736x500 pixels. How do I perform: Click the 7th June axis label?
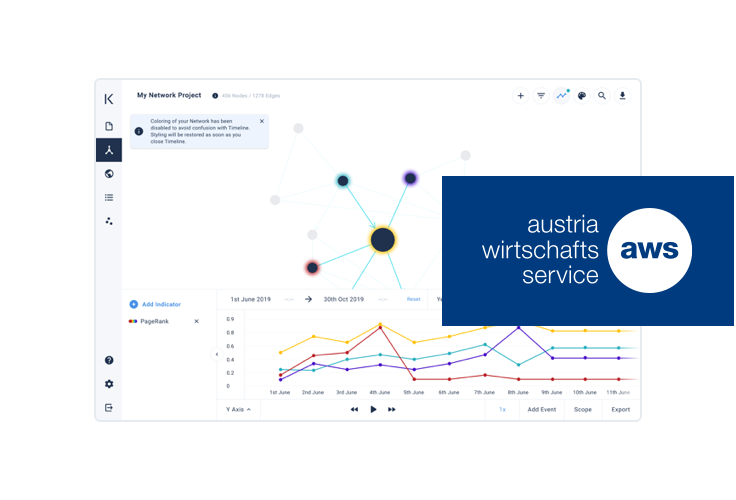[x=484, y=392]
